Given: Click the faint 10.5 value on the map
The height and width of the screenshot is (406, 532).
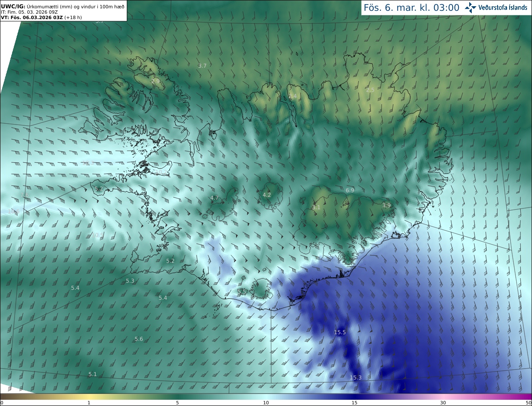Looking at the screenshot, I should 97,235.
